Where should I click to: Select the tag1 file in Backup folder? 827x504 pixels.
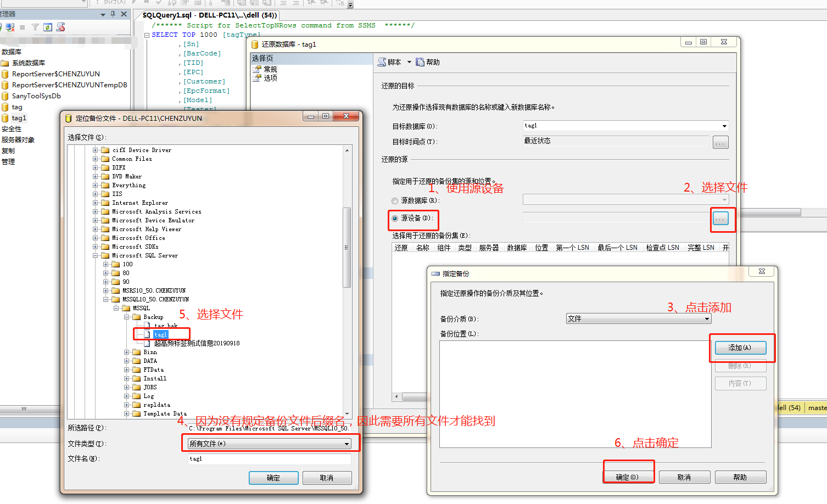click(x=161, y=334)
